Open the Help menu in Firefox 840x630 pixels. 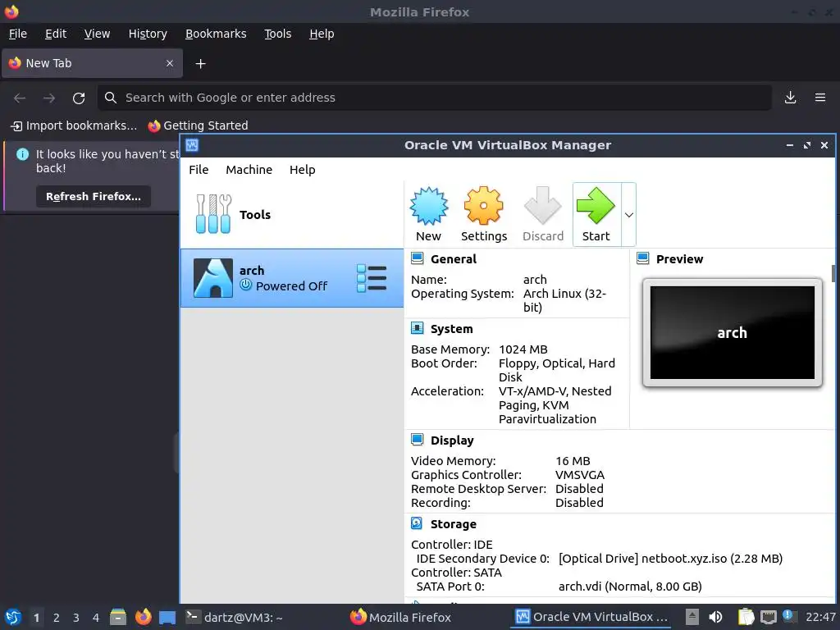click(x=322, y=34)
